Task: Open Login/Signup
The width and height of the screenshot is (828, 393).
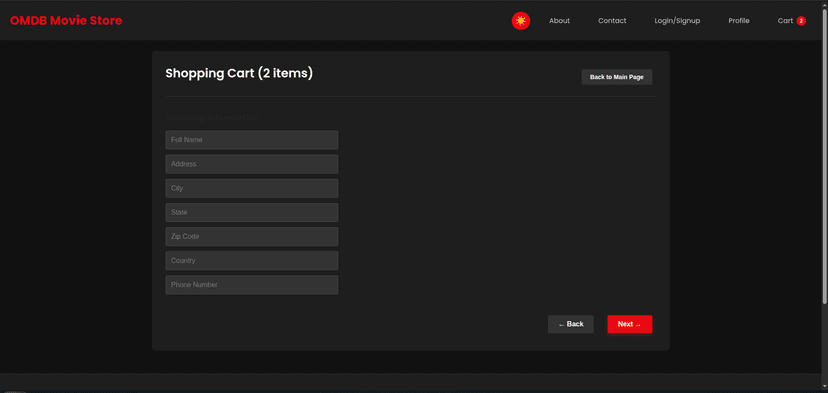Action: 677,21
